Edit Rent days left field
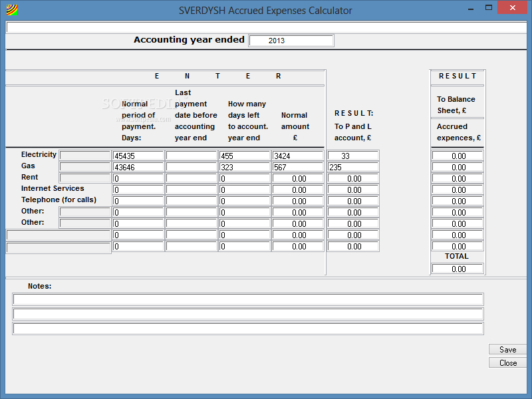The width and height of the screenshot is (532, 399). (x=245, y=178)
